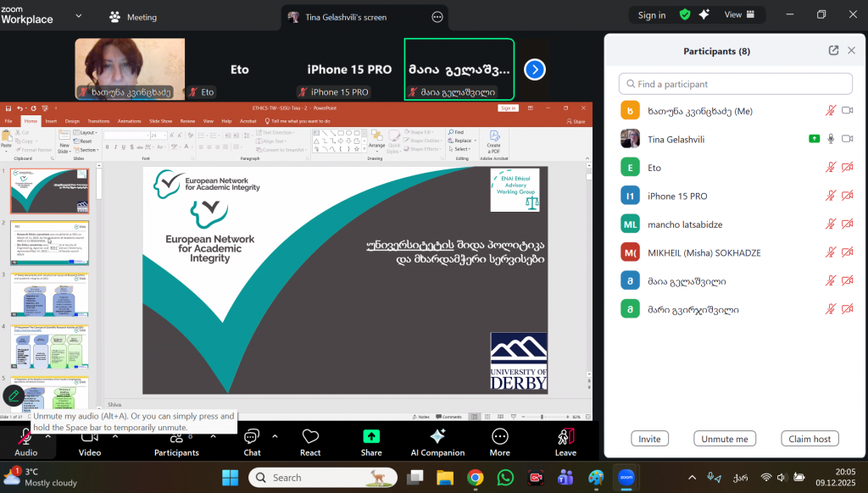
Task: Click the React heart icon
Action: (310, 436)
